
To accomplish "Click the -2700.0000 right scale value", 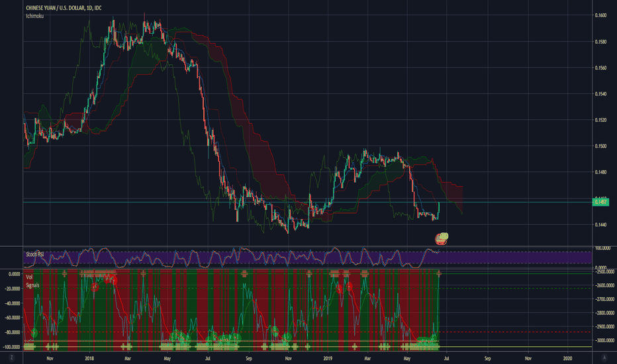I will pos(604,299).
